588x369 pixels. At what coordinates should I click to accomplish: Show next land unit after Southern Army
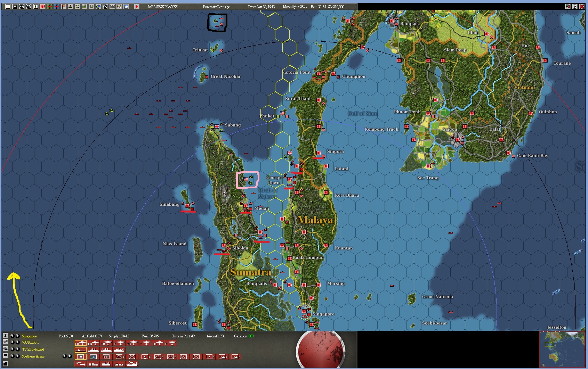tap(17, 356)
